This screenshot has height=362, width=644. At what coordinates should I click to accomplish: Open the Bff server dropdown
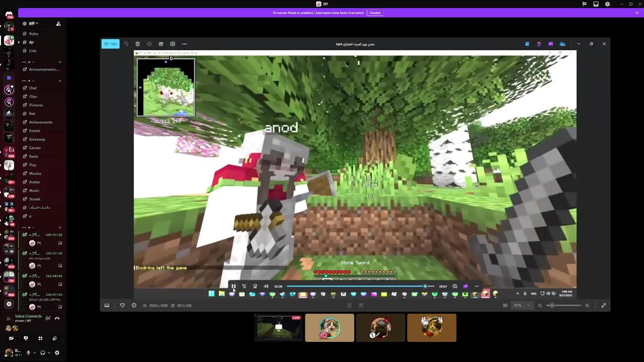click(34, 24)
